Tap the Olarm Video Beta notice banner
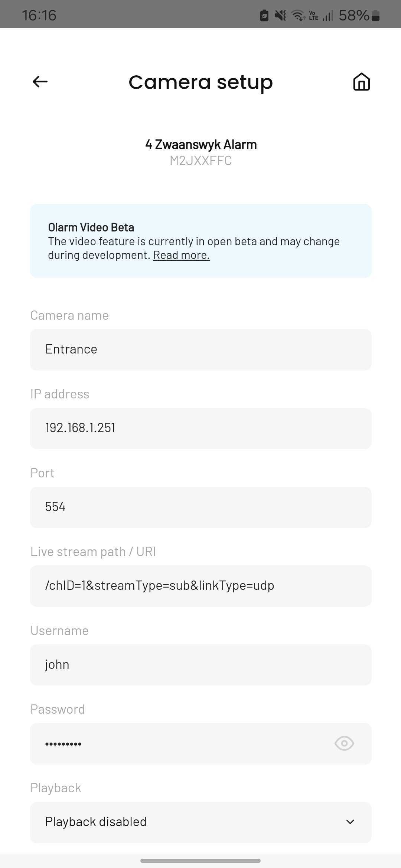Screen dimensions: 401x868 (x=201, y=241)
